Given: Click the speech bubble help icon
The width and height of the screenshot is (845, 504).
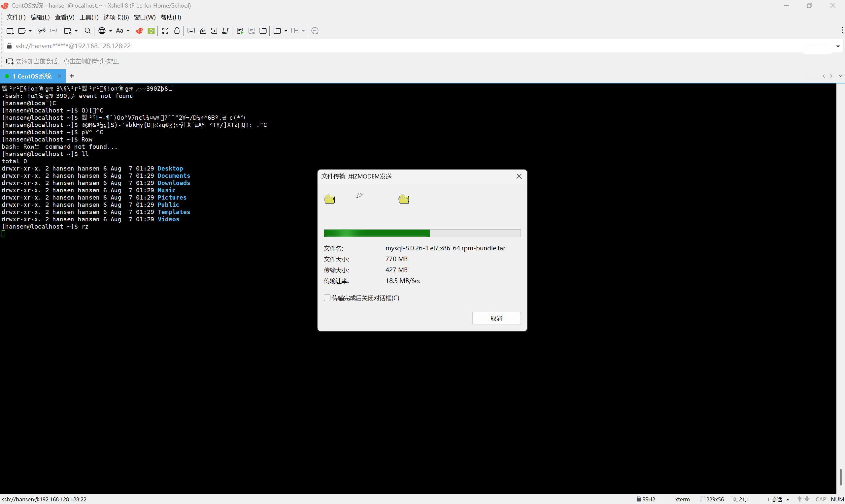Looking at the screenshot, I should 315,31.
